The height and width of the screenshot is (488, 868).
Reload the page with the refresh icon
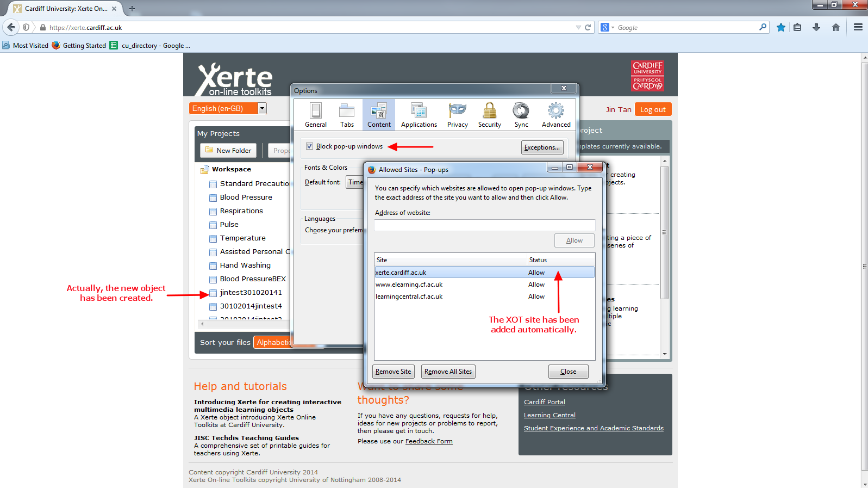point(588,27)
